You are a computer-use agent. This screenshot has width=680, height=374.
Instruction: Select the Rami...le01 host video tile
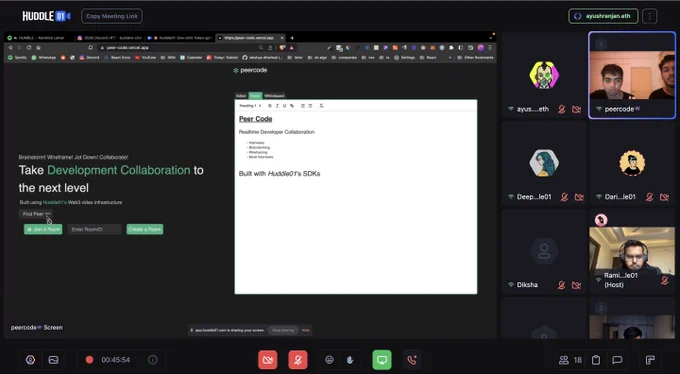click(632, 251)
